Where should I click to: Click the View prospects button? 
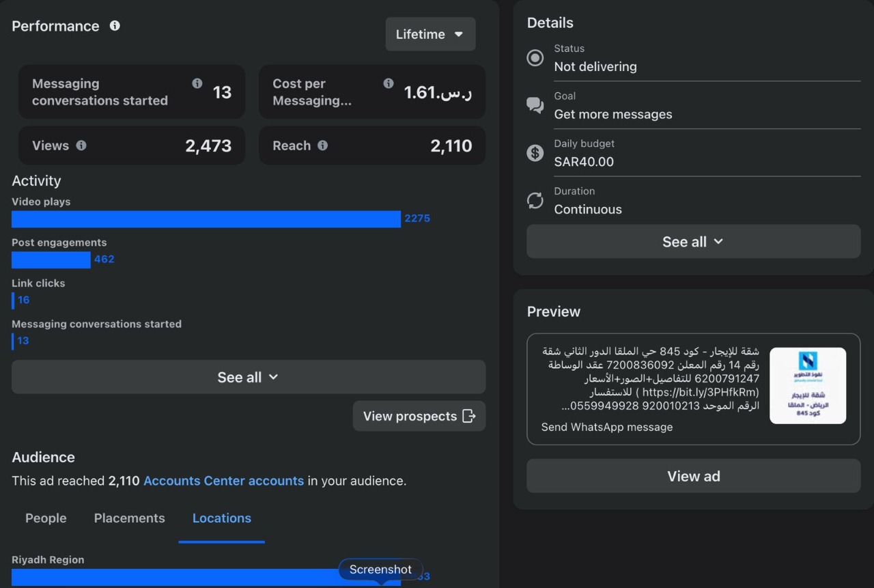coord(419,416)
